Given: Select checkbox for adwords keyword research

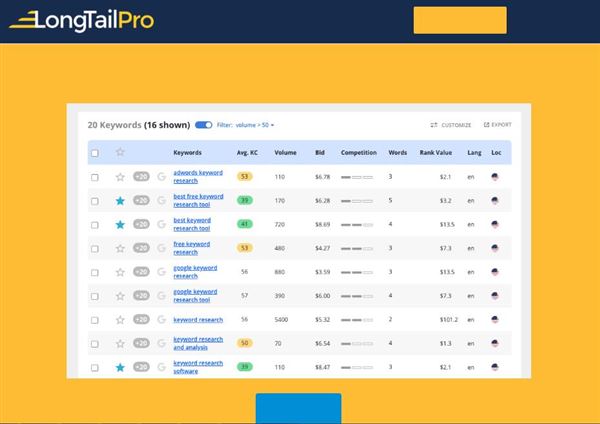Looking at the screenshot, I should [x=95, y=177].
